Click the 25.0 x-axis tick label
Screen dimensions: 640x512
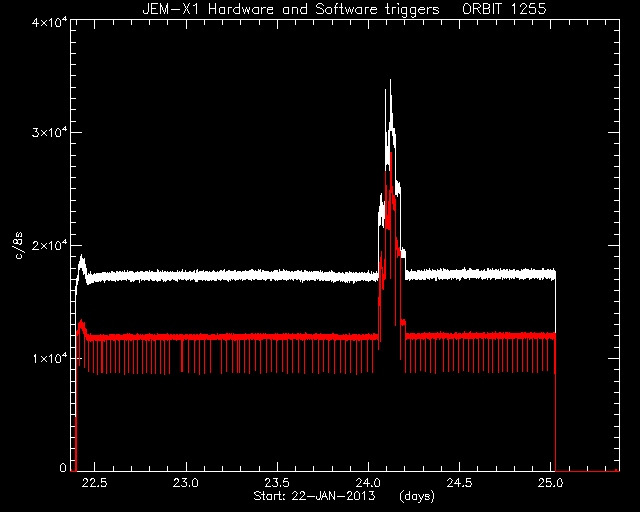pos(551,483)
